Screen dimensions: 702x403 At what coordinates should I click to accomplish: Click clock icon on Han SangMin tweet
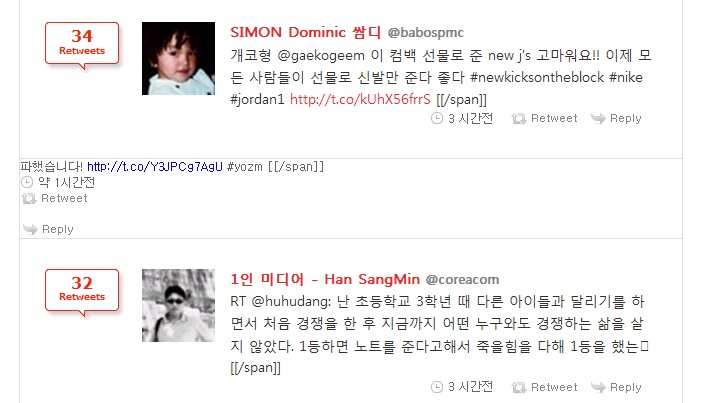click(x=437, y=387)
